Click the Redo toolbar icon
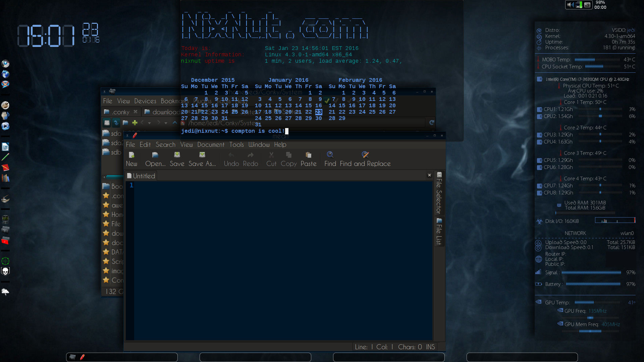644x362 pixels. tap(250, 155)
